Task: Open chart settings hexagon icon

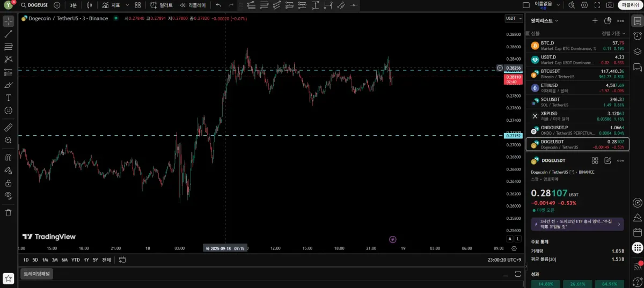Action: tap(584, 5)
